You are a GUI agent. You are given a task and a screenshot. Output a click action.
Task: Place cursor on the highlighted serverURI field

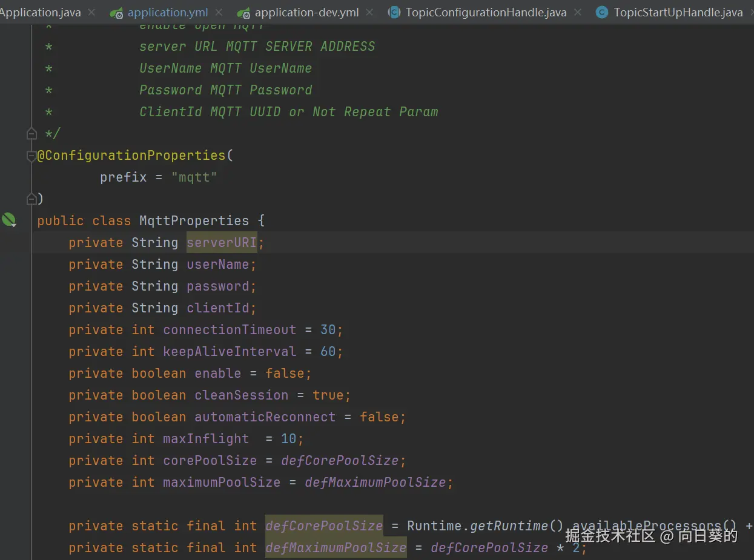tap(222, 243)
